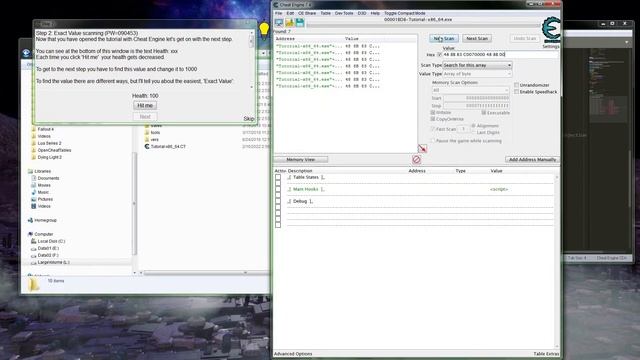Screen dimensions: 640x360
Task: Click Libraries icon in Explorer sidebar
Action: click(x=30, y=171)
